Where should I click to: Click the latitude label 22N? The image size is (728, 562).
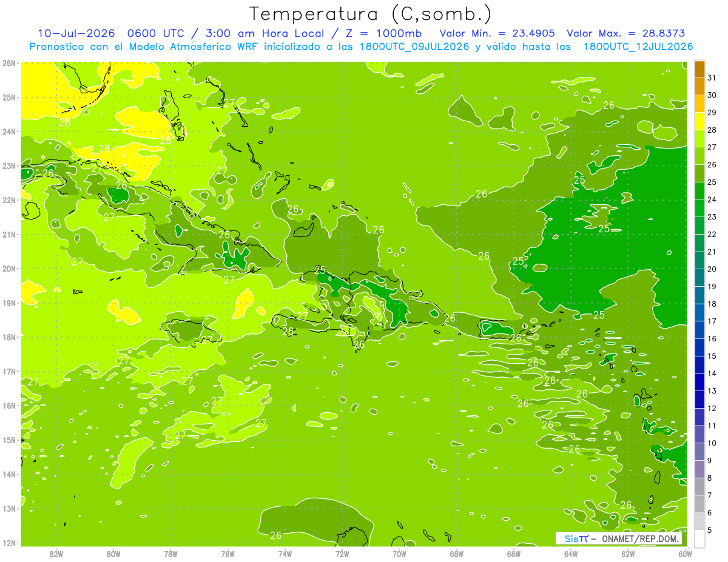click(x=8, y=200)
